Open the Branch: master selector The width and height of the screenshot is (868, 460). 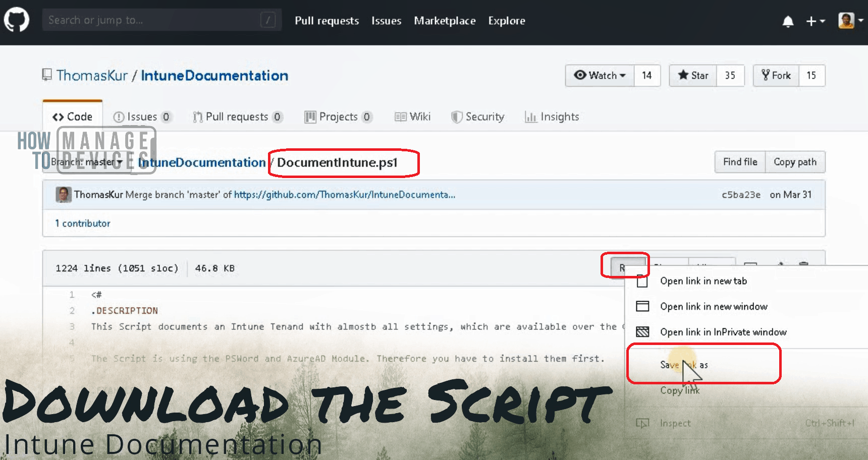coord(87,162)
